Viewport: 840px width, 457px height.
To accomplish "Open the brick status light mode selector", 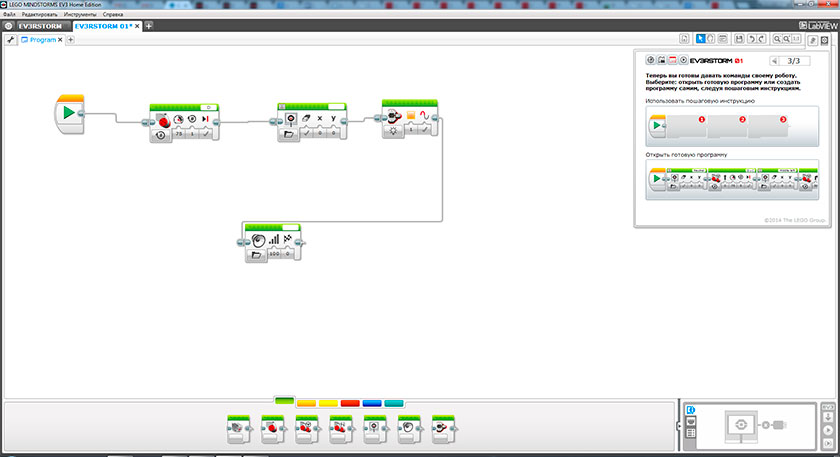I will [x=393, y=131].
